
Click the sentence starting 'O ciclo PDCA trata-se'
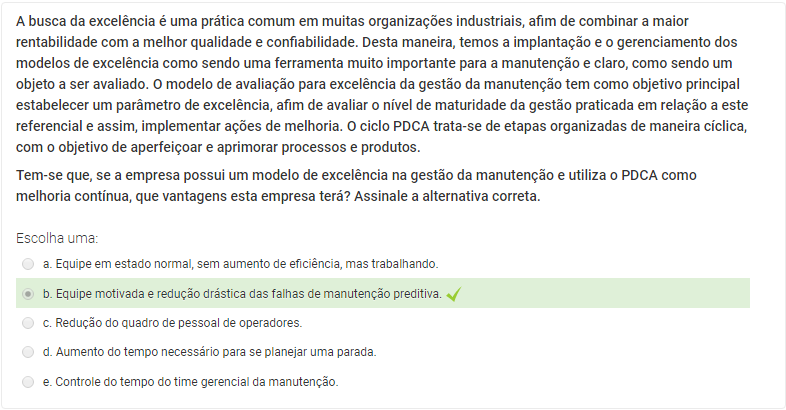point(383,136)
